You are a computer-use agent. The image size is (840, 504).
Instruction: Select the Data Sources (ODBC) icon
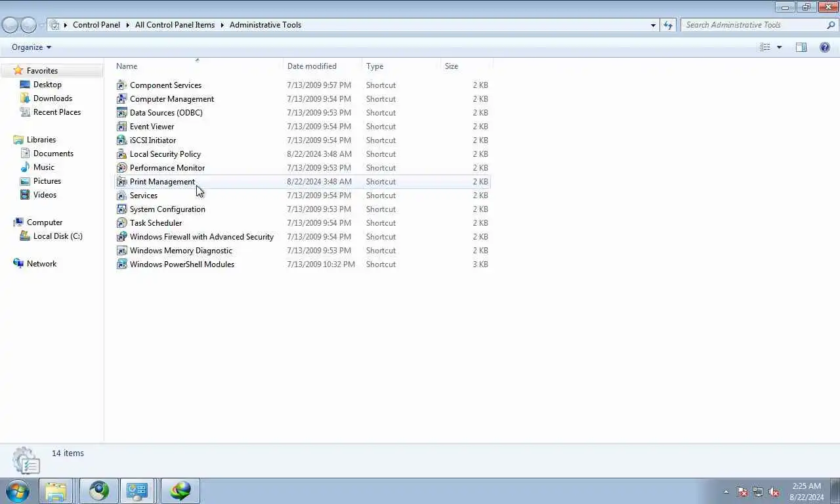(x=121, y=113)
